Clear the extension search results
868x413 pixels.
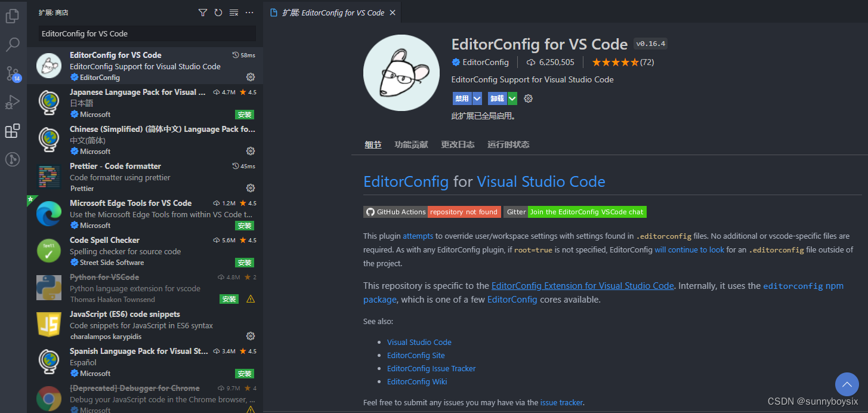[233, 12]
